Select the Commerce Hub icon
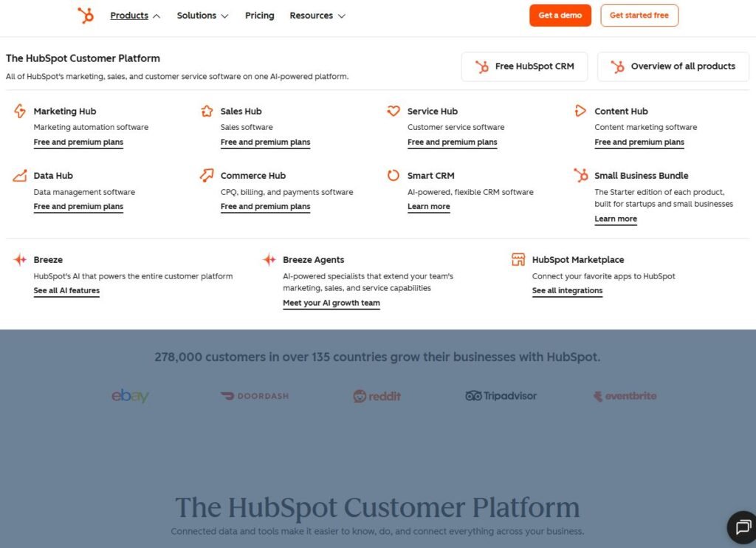The height and width of the screenshot is (548, 756). coord(207,175)
